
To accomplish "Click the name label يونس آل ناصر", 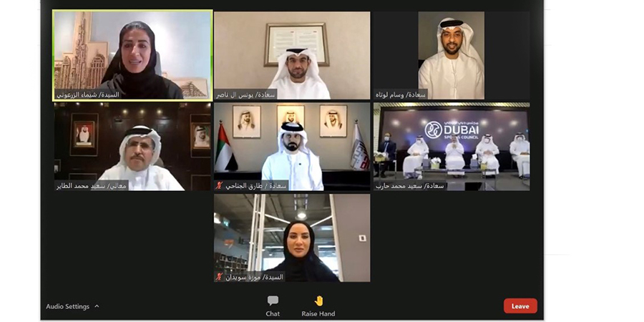I will tap(245, 94).
